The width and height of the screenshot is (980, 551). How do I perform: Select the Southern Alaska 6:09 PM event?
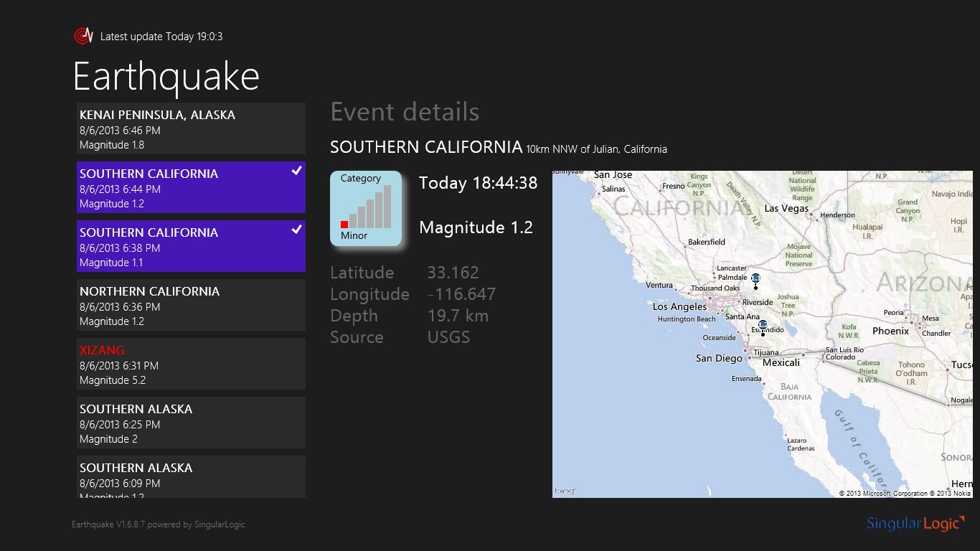[191, 477]
